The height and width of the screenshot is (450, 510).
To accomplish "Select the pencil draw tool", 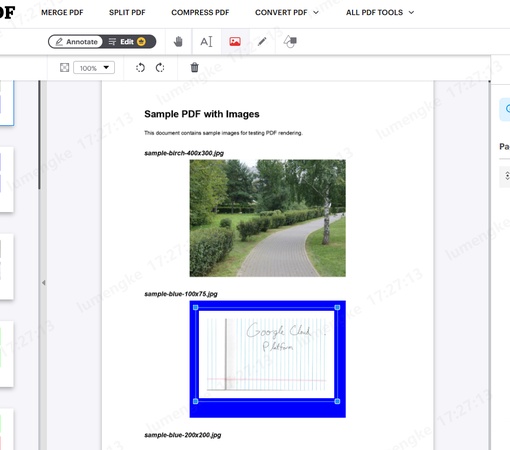I will click(x=262, y=42).
